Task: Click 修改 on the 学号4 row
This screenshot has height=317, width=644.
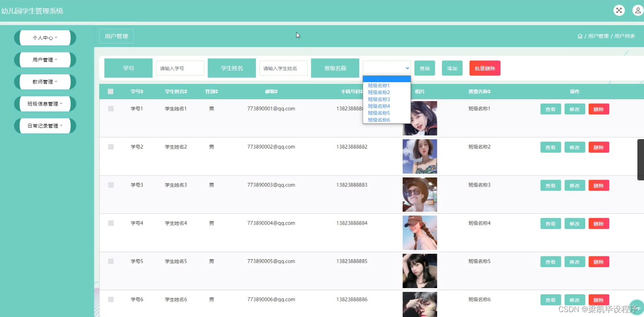Action: tap(575, 223)
